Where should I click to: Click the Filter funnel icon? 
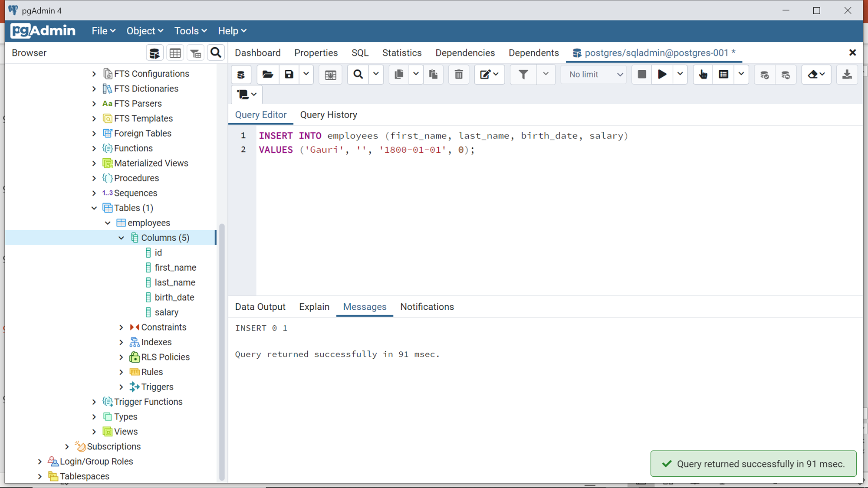click(523, 75)
